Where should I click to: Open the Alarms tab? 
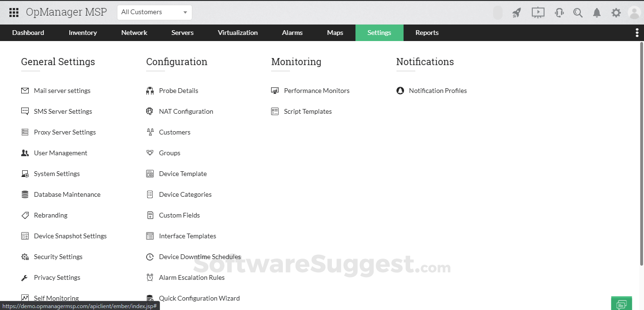292,33
